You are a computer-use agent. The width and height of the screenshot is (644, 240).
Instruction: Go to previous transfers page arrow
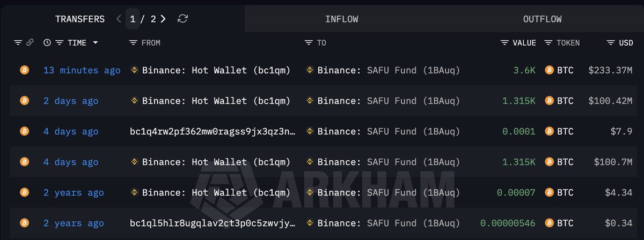(x=119, y=19)
